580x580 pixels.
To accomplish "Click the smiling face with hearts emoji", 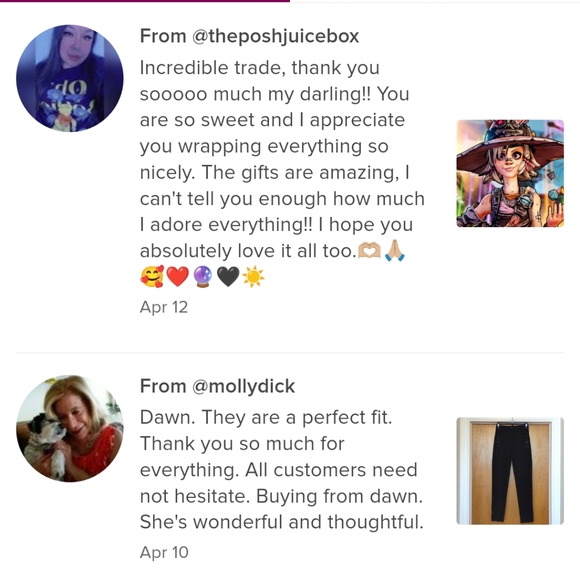I will [152, 276].
